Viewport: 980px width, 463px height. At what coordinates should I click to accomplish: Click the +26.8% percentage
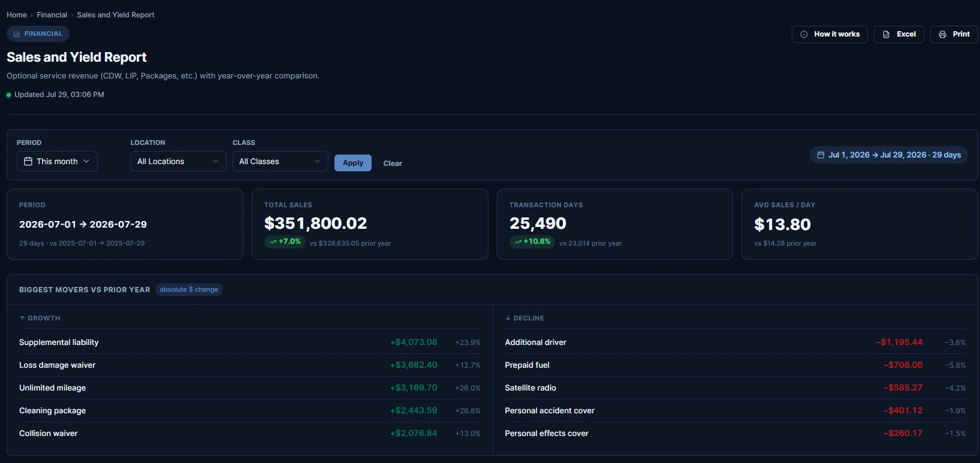click(468, 411)
